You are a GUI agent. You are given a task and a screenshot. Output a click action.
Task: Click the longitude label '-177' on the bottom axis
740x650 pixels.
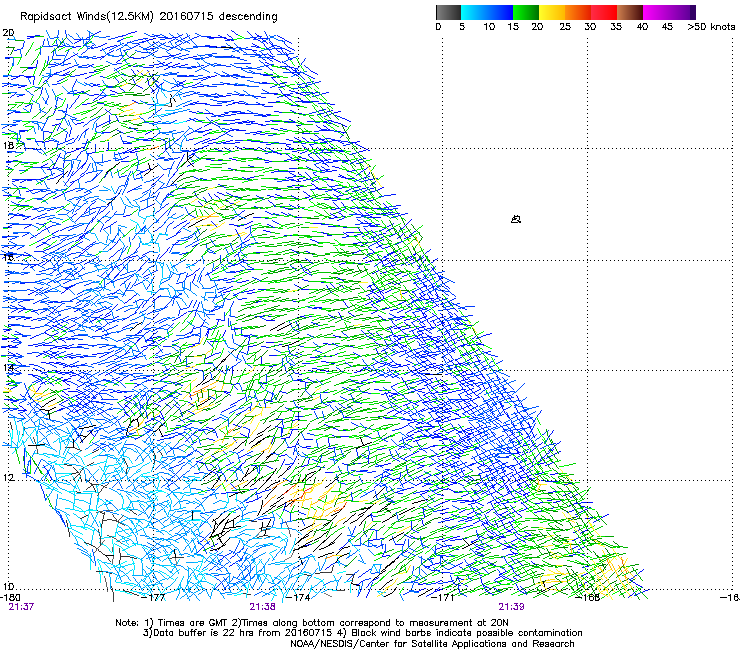coord(154,597)
